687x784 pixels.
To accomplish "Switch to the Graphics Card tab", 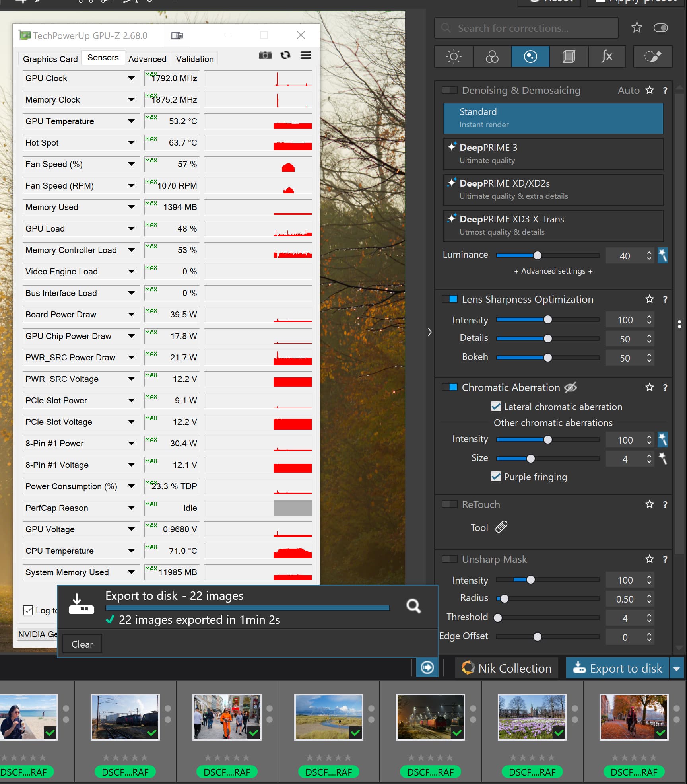I will coord(50,59).
